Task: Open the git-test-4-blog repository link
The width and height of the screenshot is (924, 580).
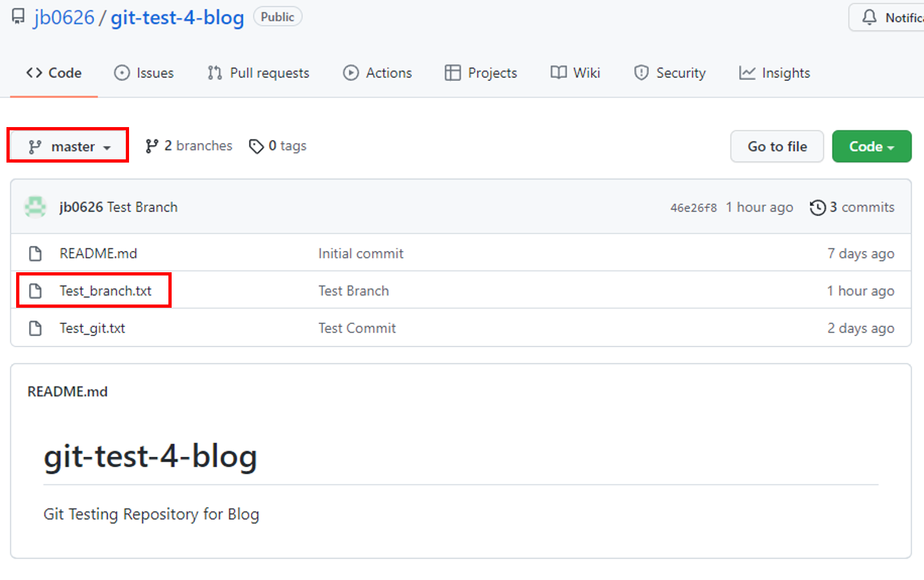Action: 177,17
